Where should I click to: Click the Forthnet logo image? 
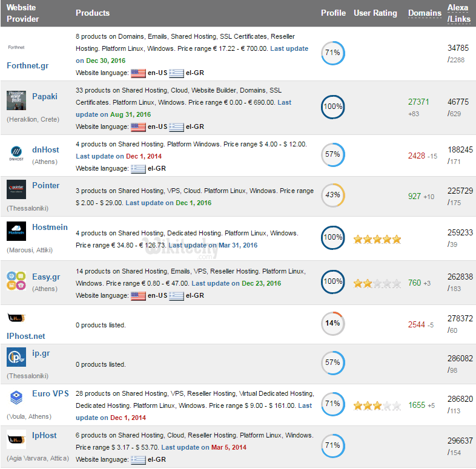(x=16, y=47)
